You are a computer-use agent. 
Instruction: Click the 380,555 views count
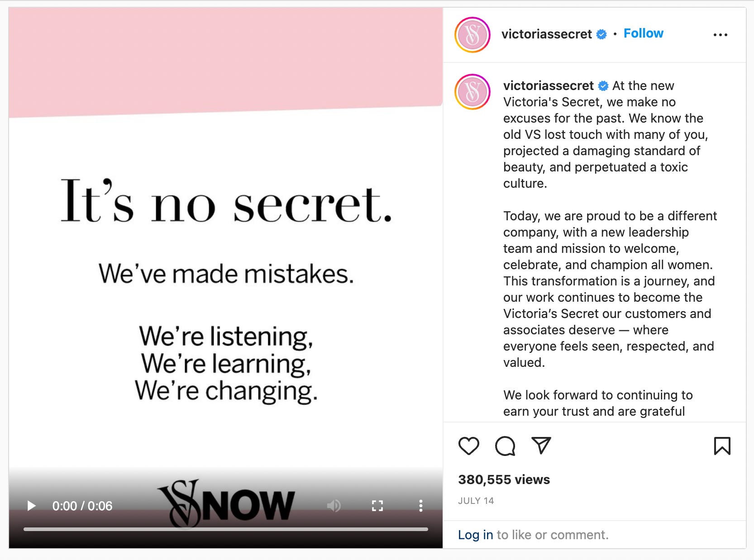click(x=504, y=479)
